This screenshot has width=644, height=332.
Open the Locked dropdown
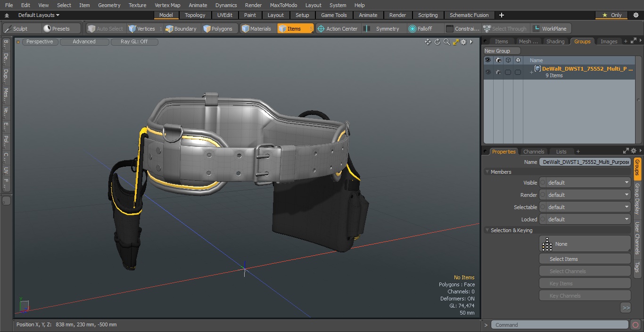click(x=585, y=219)
